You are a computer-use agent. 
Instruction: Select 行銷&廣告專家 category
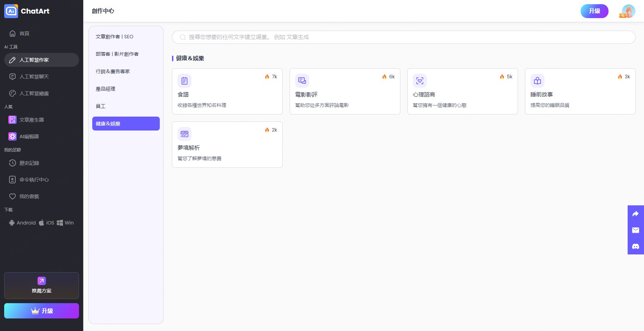pyautogui.click(x=126, y=71)
